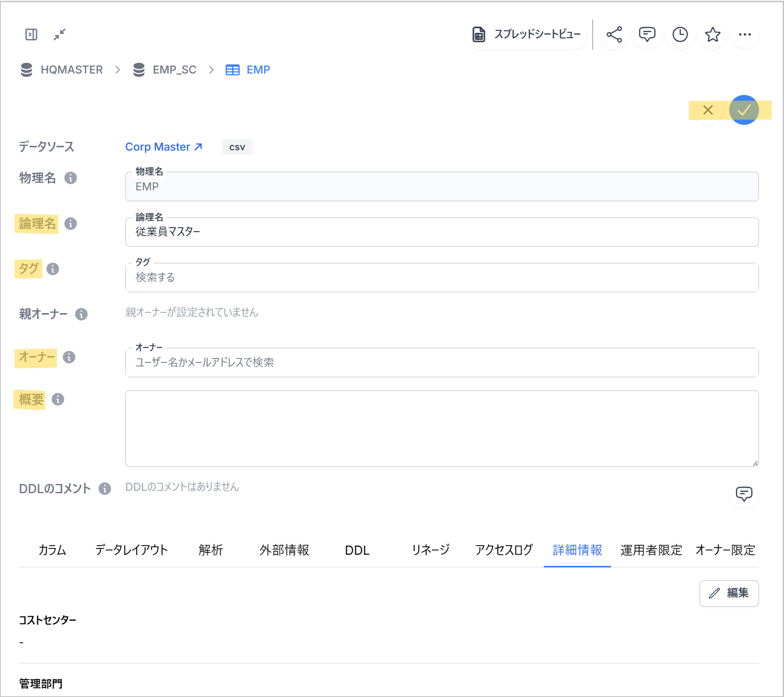Switch to the オーナー限定 tab

point(725,550)
